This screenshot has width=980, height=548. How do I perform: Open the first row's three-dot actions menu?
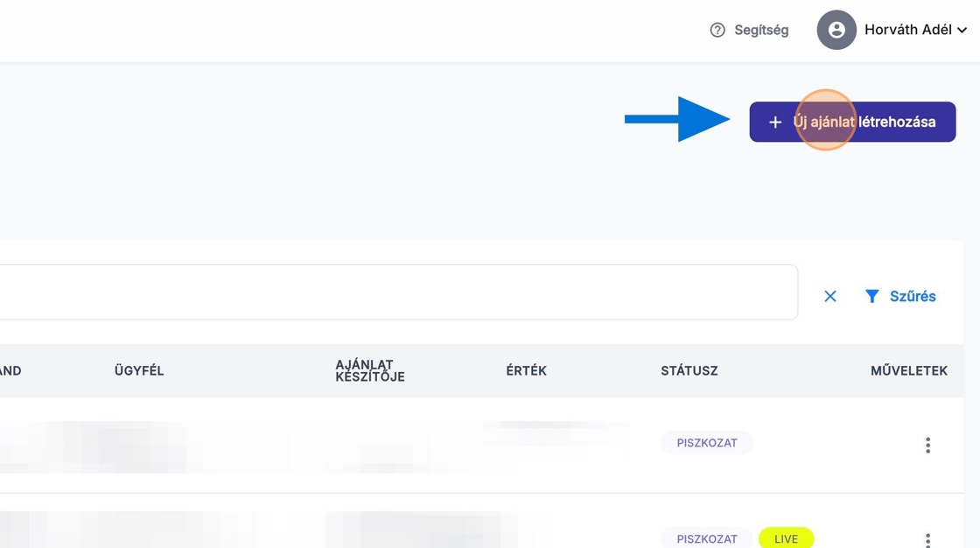(x=927, y=446)
